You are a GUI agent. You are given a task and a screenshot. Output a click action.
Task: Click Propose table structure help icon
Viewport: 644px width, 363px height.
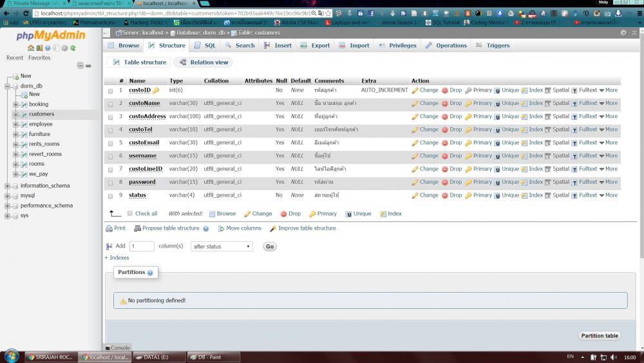(x=206, y=229)
